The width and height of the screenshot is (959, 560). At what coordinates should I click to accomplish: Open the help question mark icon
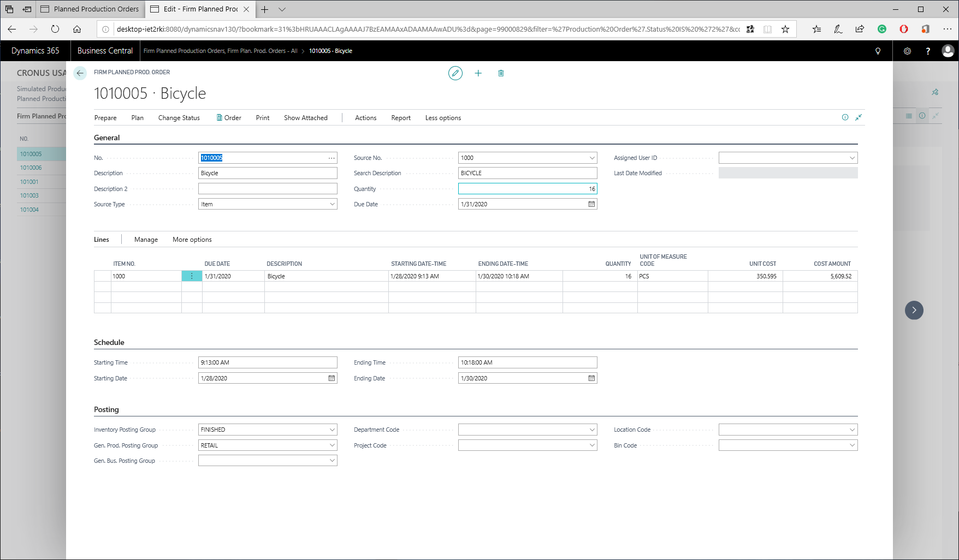pos(928,51)
